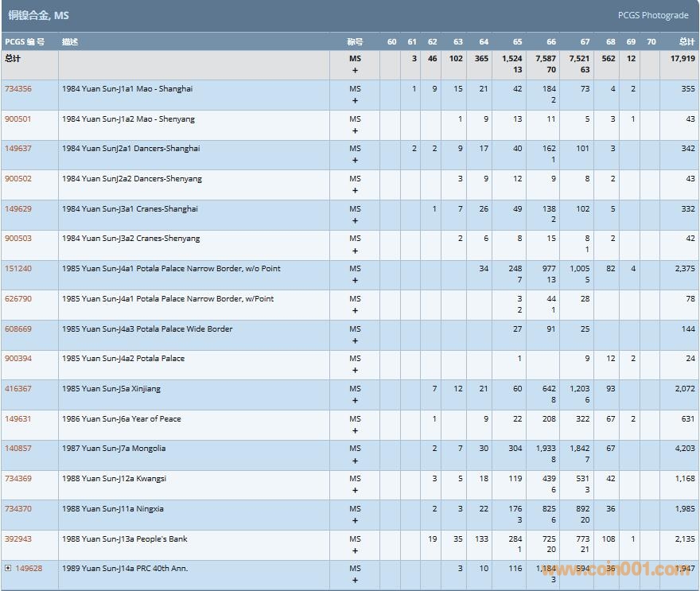
Task: Click the '称号' column header
Action: pos(355,41)
